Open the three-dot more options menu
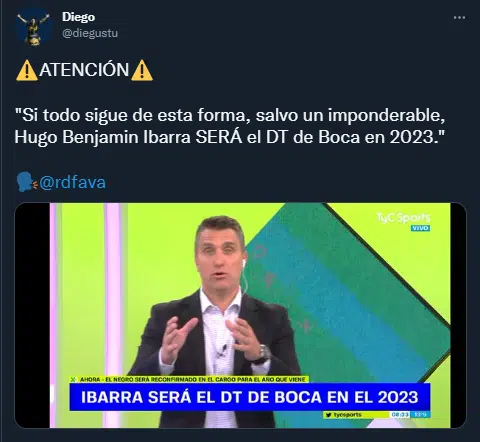 (459, 18)
